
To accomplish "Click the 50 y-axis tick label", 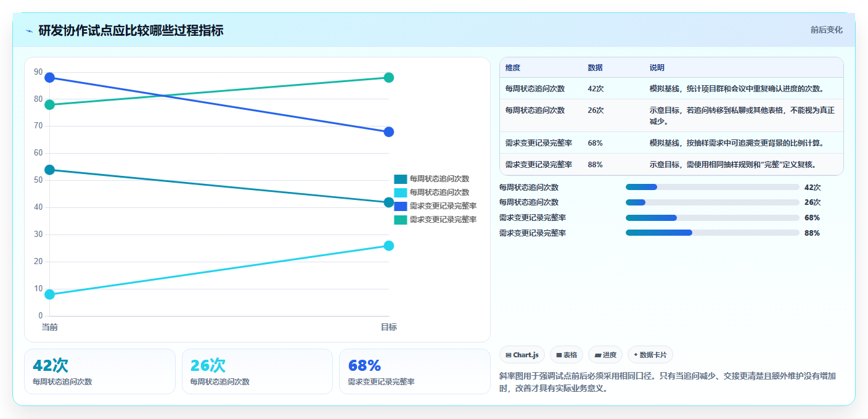I will pyautogui.click(x=38, y=180).
